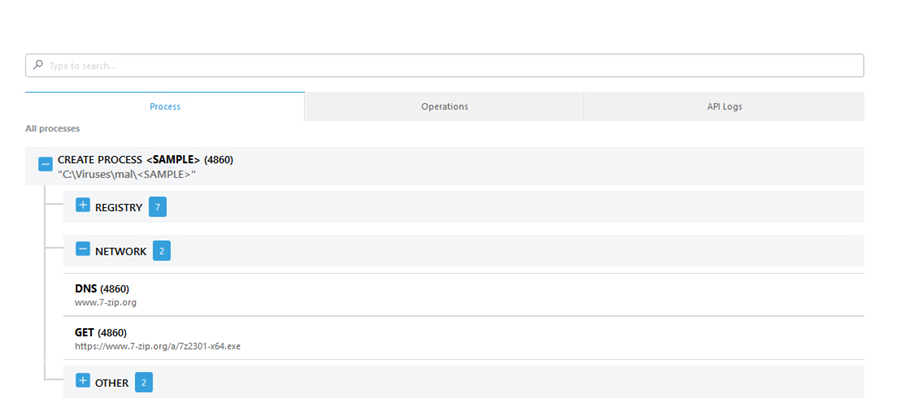
Task: Focus the 'Type to search...' field
Action: coord(444,65)
